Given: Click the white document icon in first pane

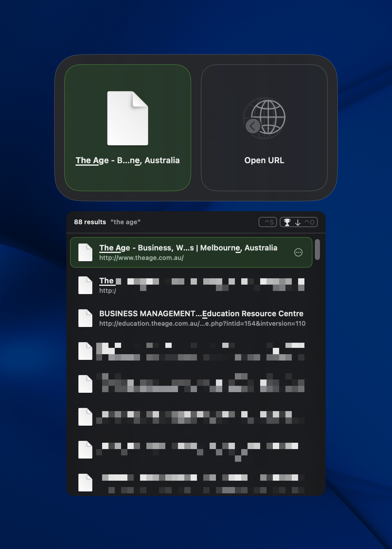Looking at the screenshot, I should pyautogui.click(x=128, y=118).
